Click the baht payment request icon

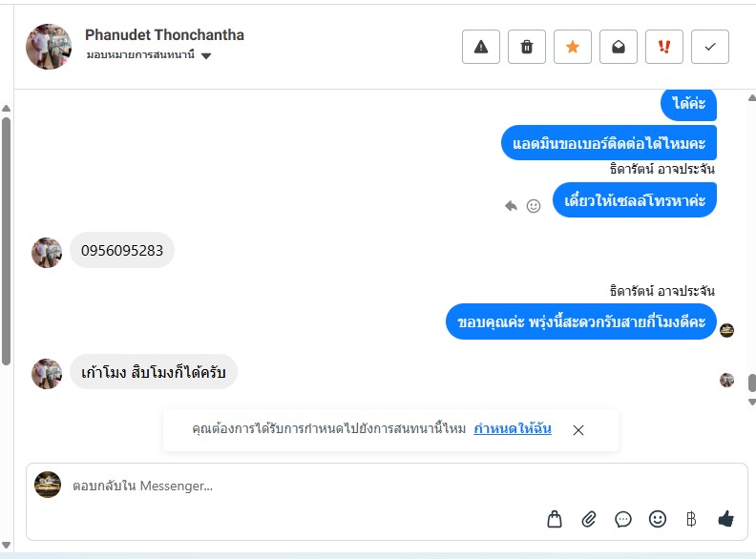click(691, 519)
